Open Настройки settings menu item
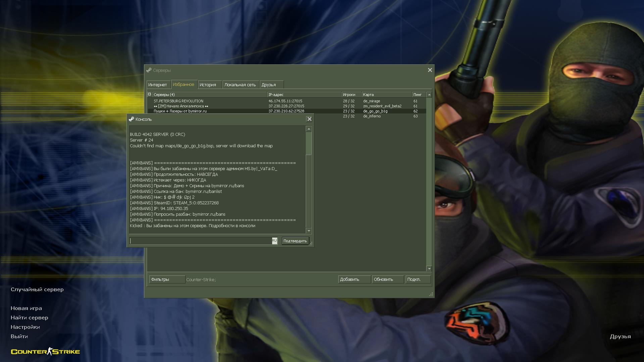This screenshot has width=644, height=362. click(25, 327)
